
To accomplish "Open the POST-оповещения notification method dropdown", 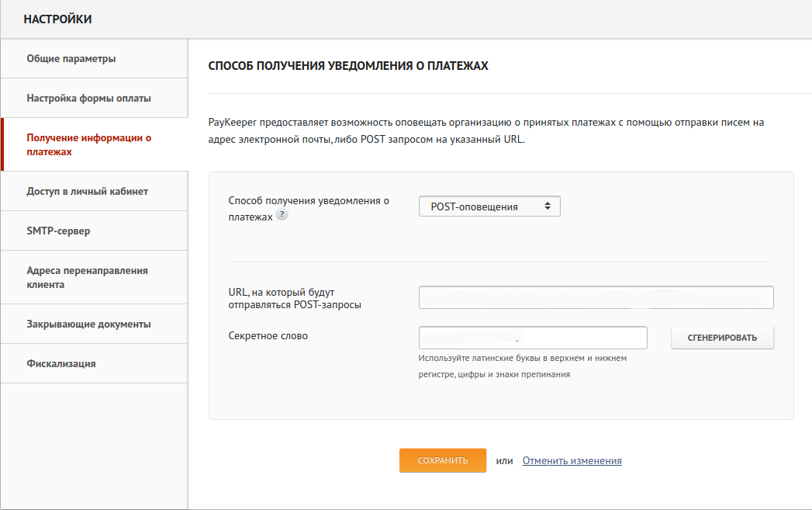I will click(489, 206).
